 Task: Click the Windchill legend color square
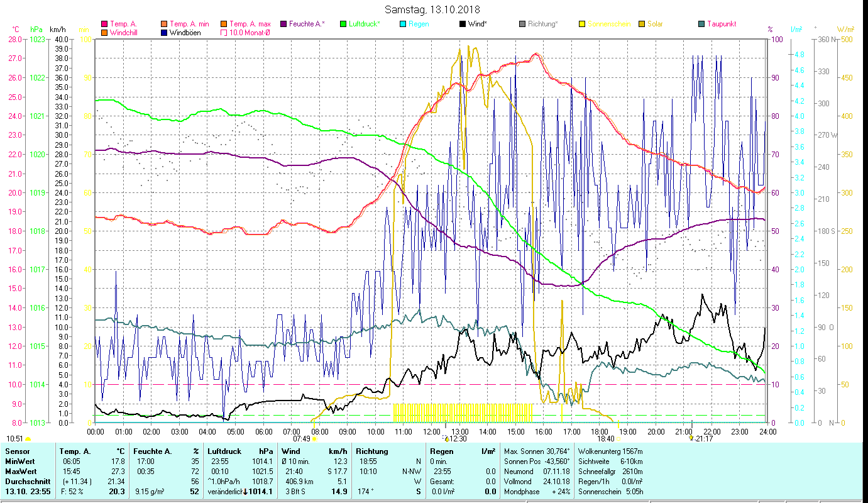coord(104,33)
